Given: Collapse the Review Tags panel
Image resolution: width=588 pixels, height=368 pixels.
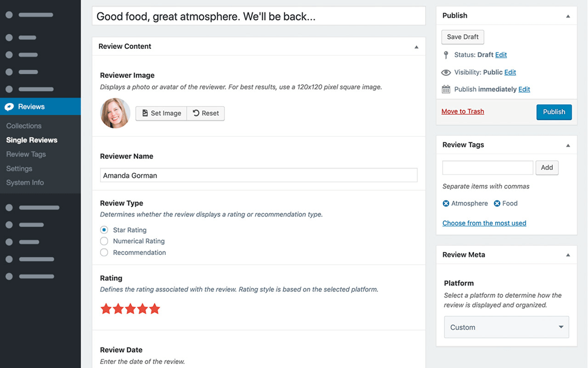Looking at the screenshot, I should [568, 145].
